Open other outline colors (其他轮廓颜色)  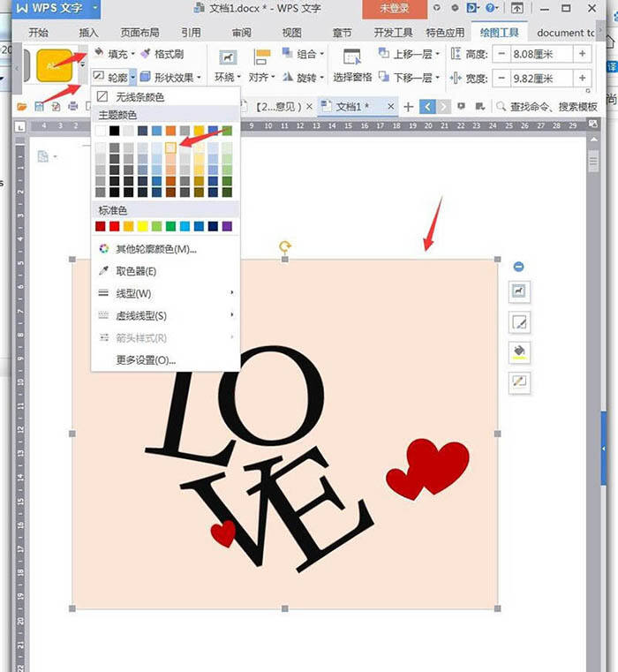(155, 249)
